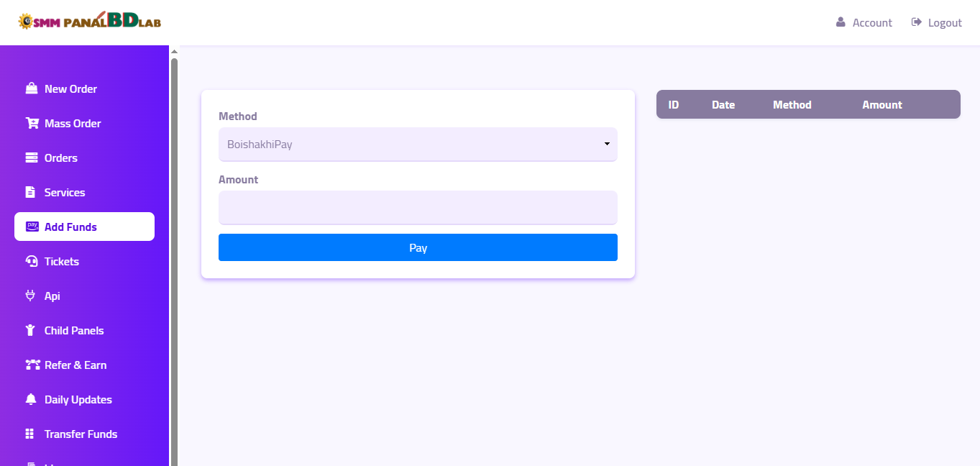The width and height of the screenshot is (980, 466).
Task: Click the dropdown arrow in Method field
Action: pos(607,145)
